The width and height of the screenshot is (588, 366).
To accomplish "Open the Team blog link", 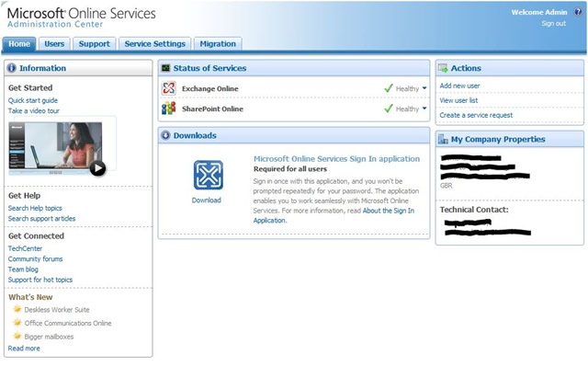I will point(23,269).
